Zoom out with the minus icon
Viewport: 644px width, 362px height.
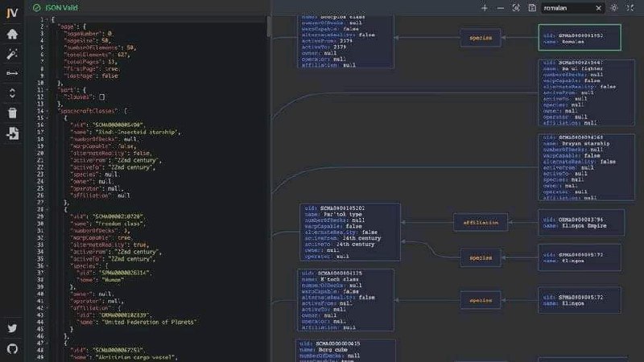500,8
